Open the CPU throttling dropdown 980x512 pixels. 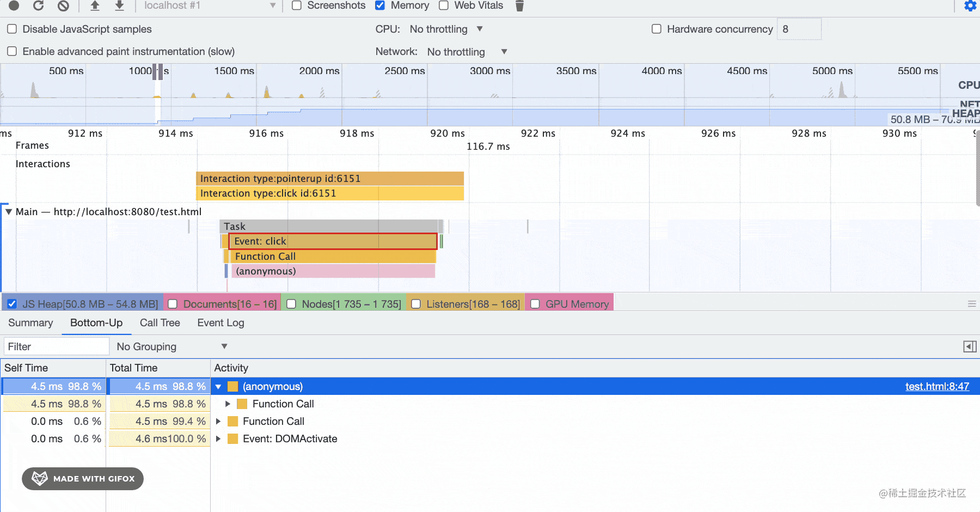tap(446, 29)
